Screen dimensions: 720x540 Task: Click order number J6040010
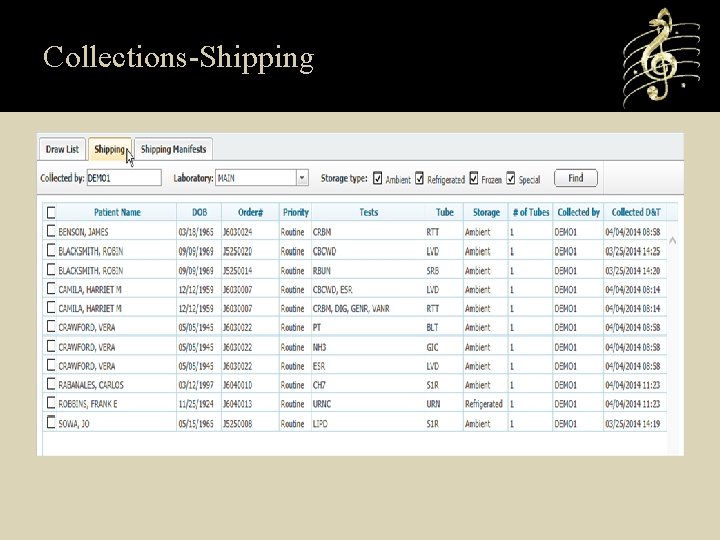pyautogui.click(x=237, y=385)
